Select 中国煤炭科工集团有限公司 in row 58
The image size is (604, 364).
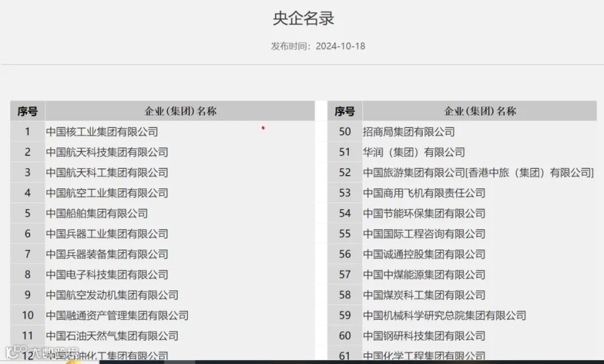[424, 295]
